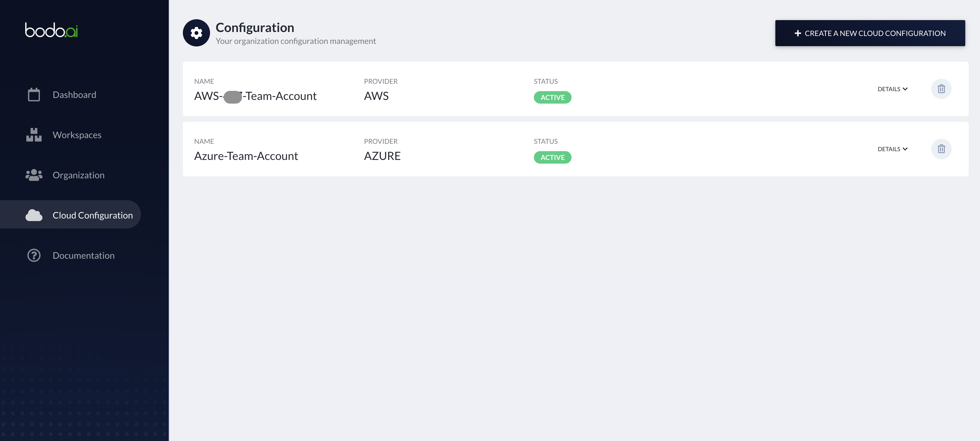Select Cloud Configuration in sidebar
This screenshot has height=441, width=980.
pyautogui.click(x=70, y=215)
